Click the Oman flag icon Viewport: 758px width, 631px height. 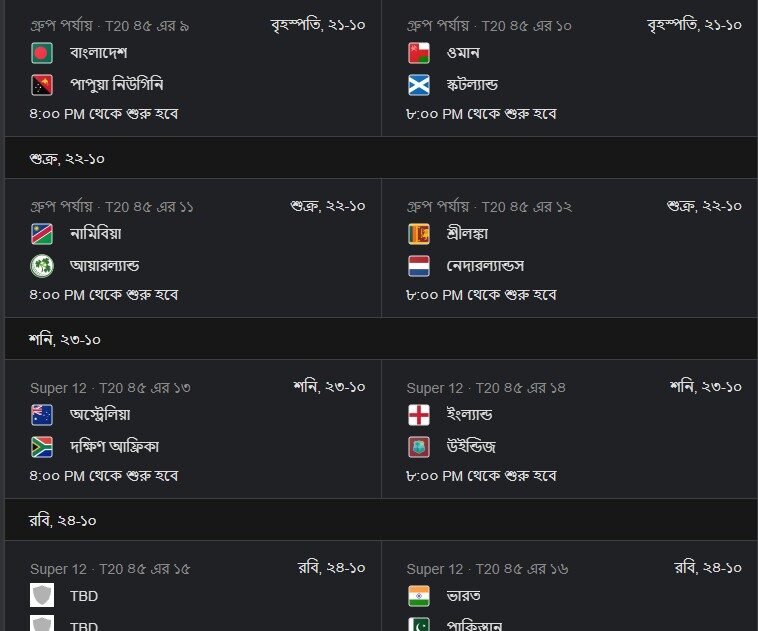coord(419,53)
